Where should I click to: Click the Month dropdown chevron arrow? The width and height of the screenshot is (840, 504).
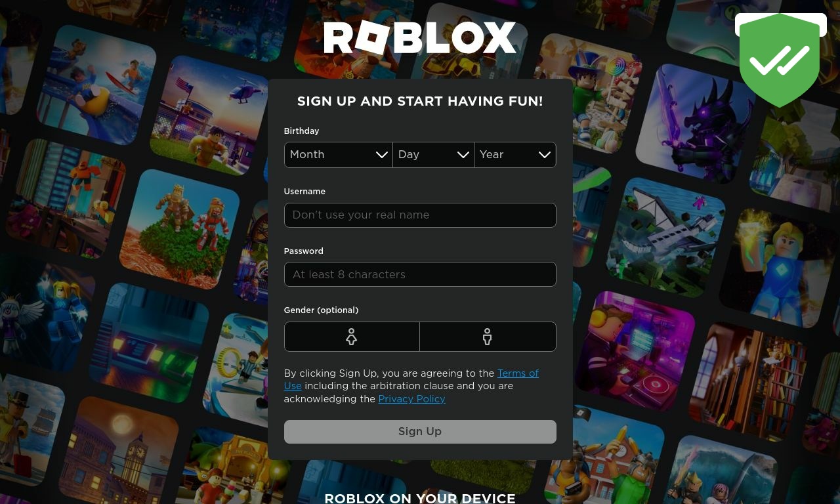pos(381,155)
